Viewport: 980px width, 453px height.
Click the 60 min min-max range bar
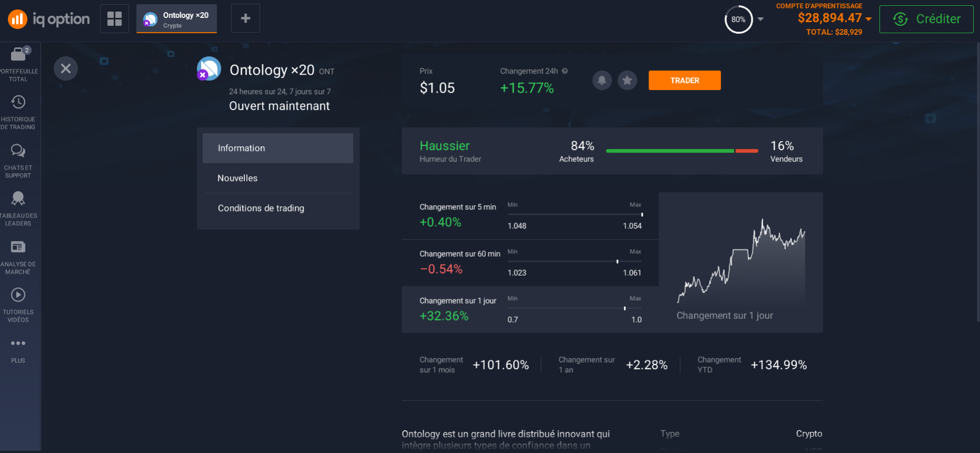pos(575,261)
